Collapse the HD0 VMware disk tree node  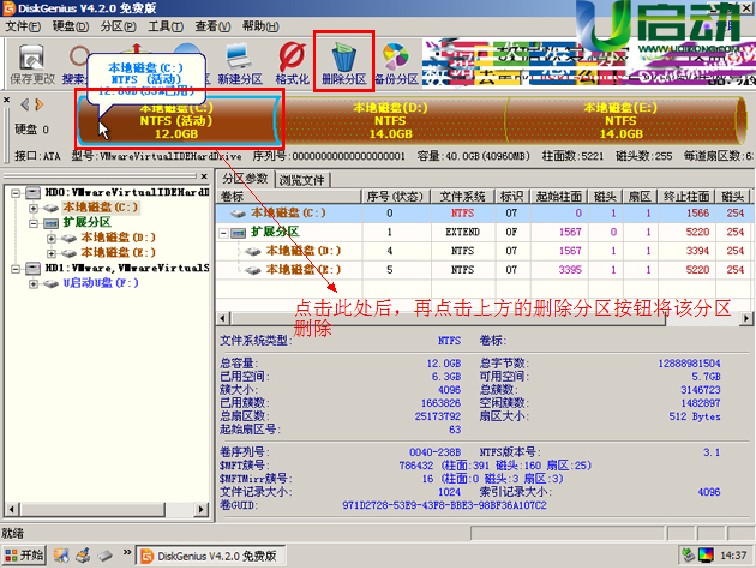click(x=16, y=193)
